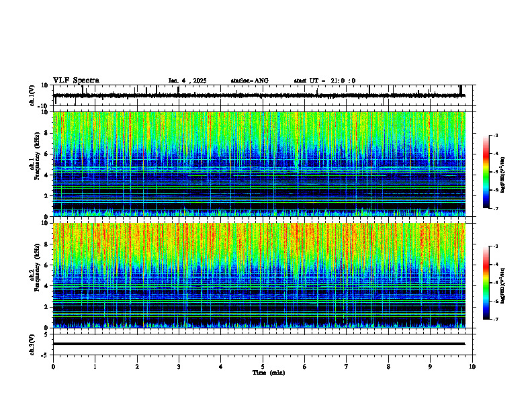Click inside the ch.2 spectrogram panel

[x=259, y=275]
